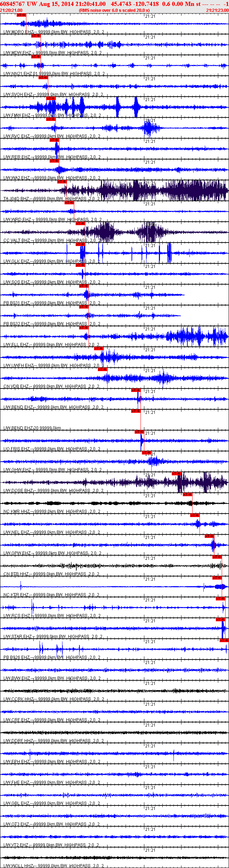Viewport: 229px width, 868px height.
Task: Select the pick flag on the GPW trace
Action: (209, 536)
